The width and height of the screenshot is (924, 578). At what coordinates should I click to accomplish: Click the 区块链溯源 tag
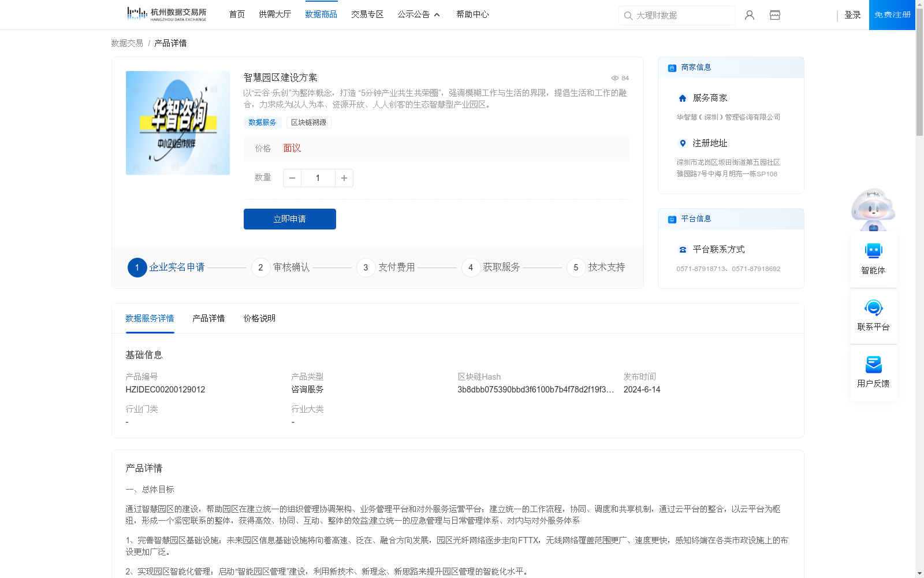coord(308,123)
